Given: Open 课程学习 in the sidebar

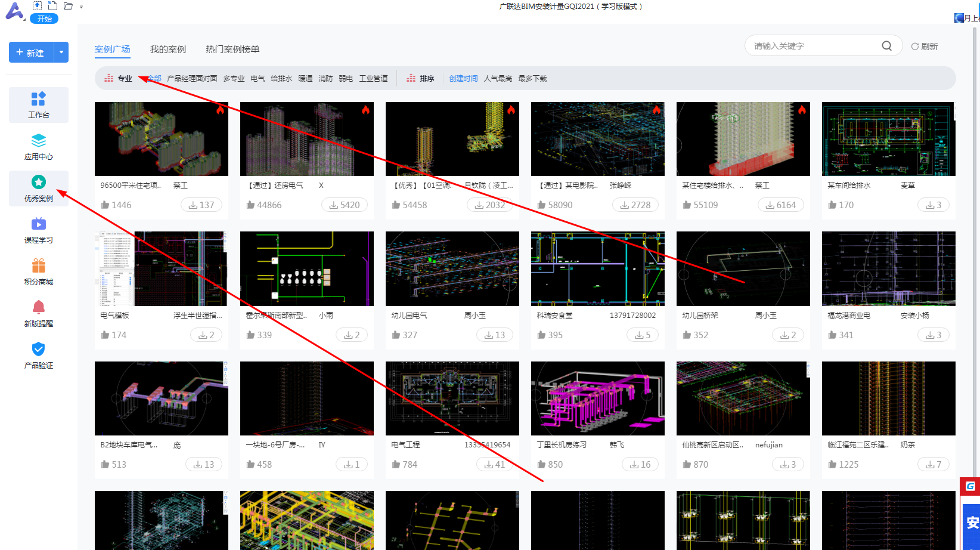Looking at the screenshot, I should [39, 230].
